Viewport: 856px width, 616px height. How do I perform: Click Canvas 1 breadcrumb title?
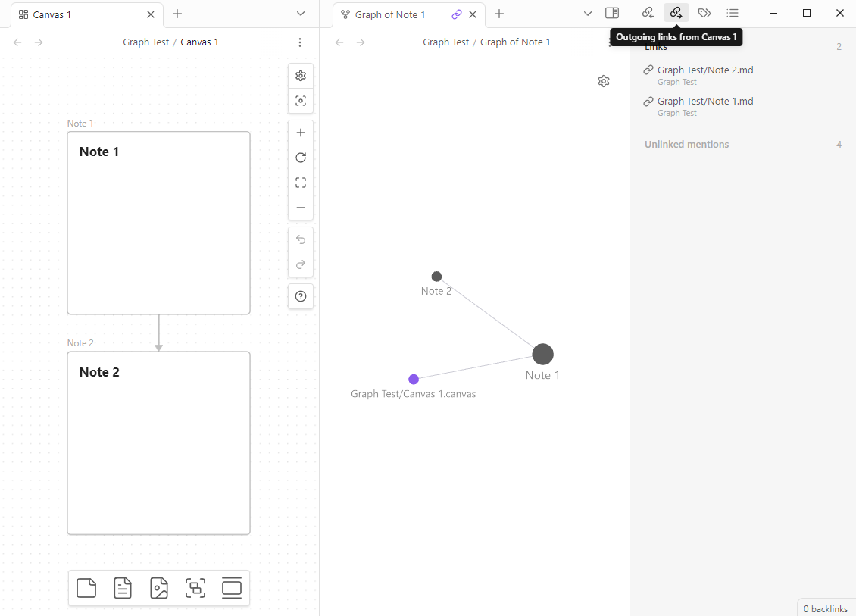click(x=199, y=42)
